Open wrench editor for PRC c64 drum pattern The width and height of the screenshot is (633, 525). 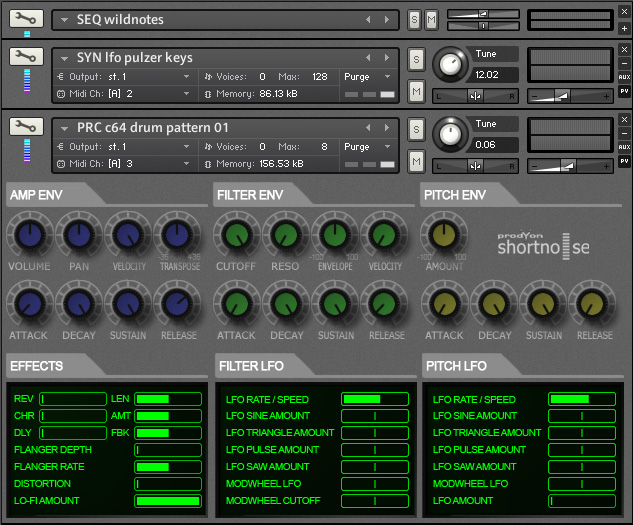(26, 126)
